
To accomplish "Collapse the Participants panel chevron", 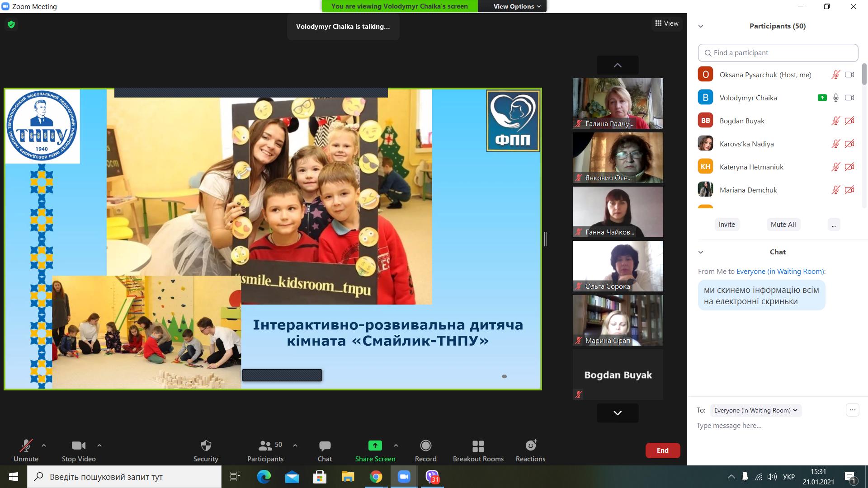I will pos(701,26).
